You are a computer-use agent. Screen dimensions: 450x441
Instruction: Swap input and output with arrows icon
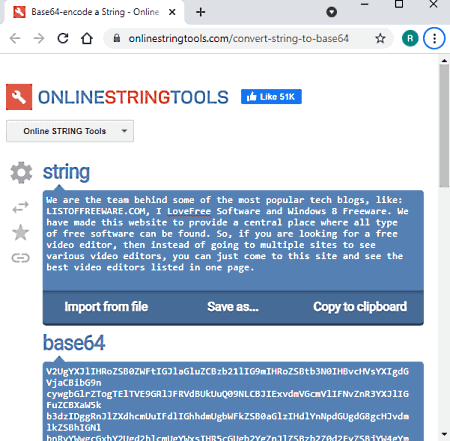(x=21, y=207)
